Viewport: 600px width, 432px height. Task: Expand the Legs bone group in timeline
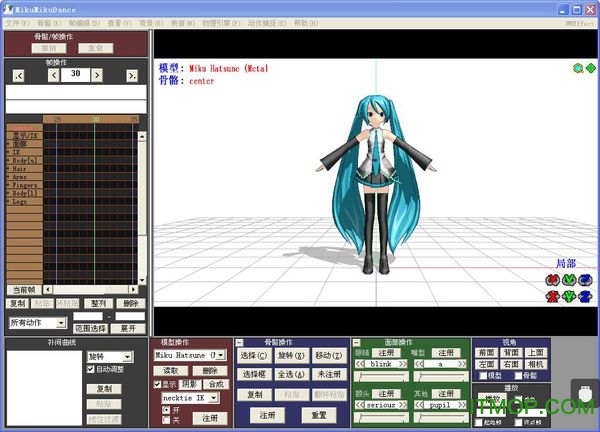[x=8, y=201]
